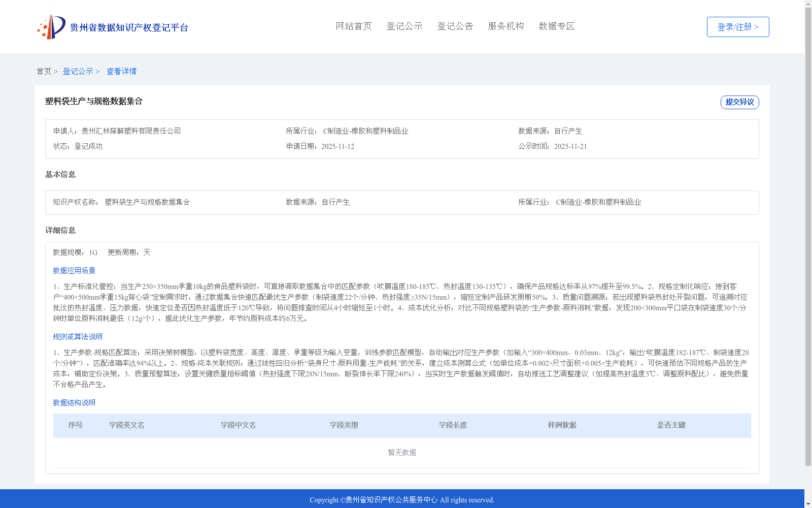Submit an objection with 提交异议 button
The width and height of the screenshot is (812, 508).
point(740,102)
